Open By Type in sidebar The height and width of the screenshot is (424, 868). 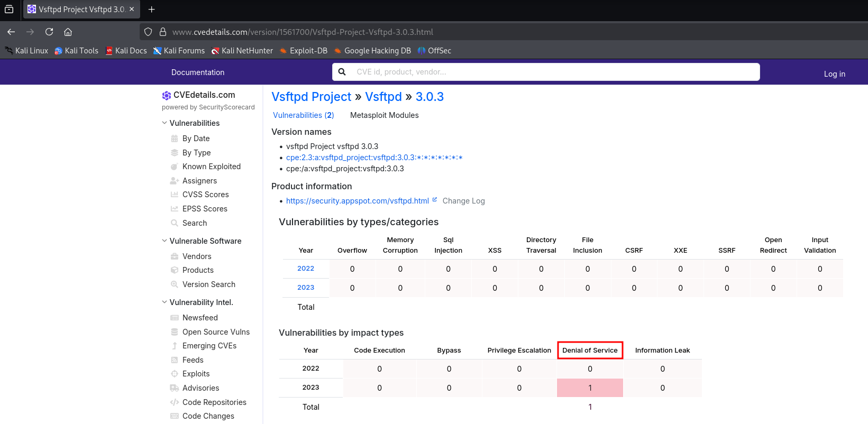(x=196, y=153)
